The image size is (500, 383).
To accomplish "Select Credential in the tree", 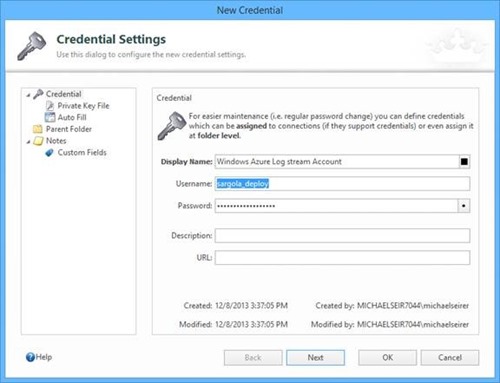I will 63,94.
